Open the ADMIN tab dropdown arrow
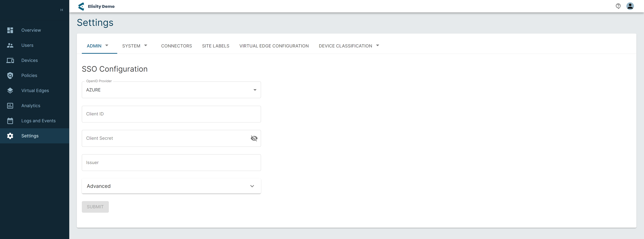The image size is (644, 239). point(107,45)
